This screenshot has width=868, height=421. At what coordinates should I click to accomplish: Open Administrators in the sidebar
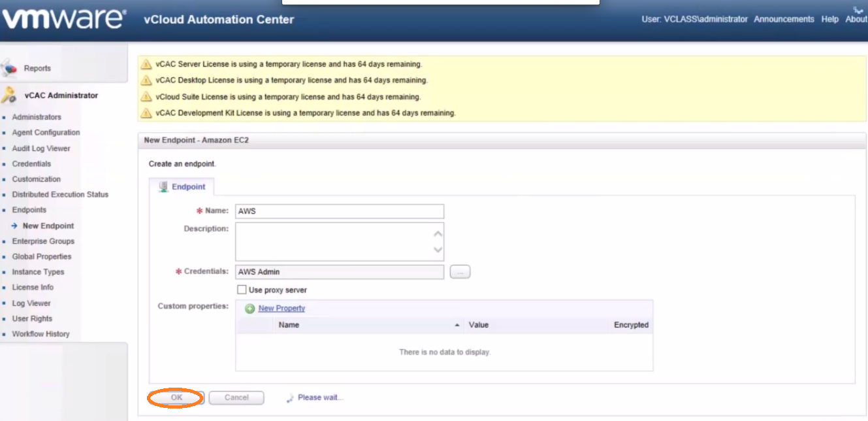[x=37, y=117]
